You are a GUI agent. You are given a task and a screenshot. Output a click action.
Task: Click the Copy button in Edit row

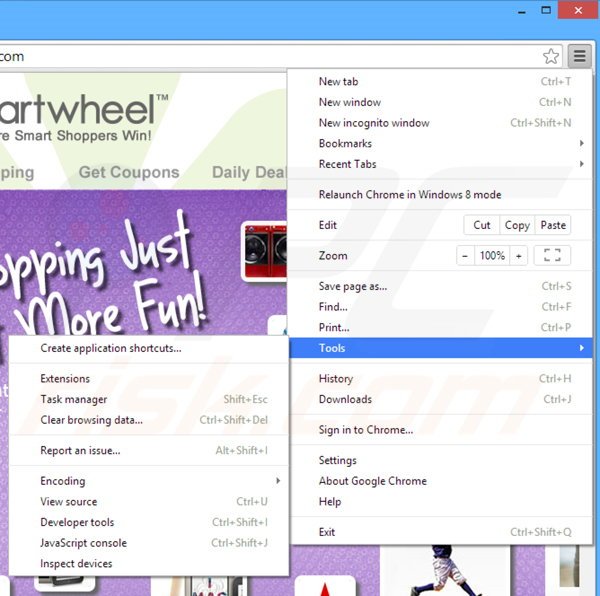point(517,225)
